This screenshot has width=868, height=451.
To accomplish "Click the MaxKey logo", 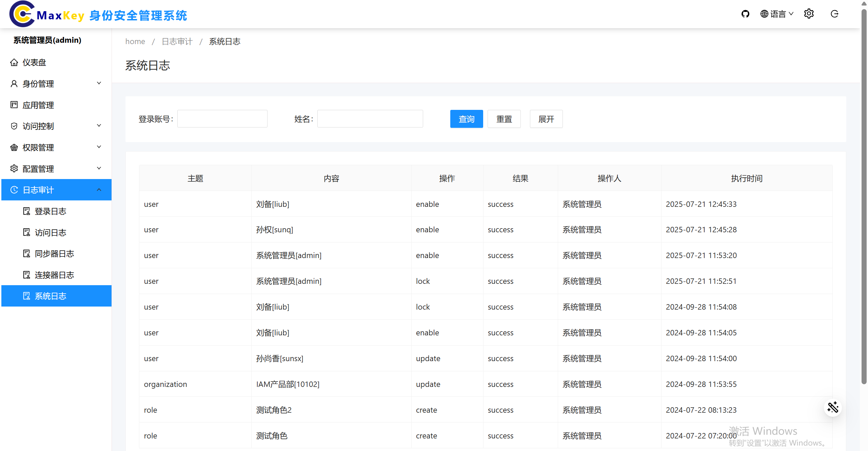I will (22, 14).
